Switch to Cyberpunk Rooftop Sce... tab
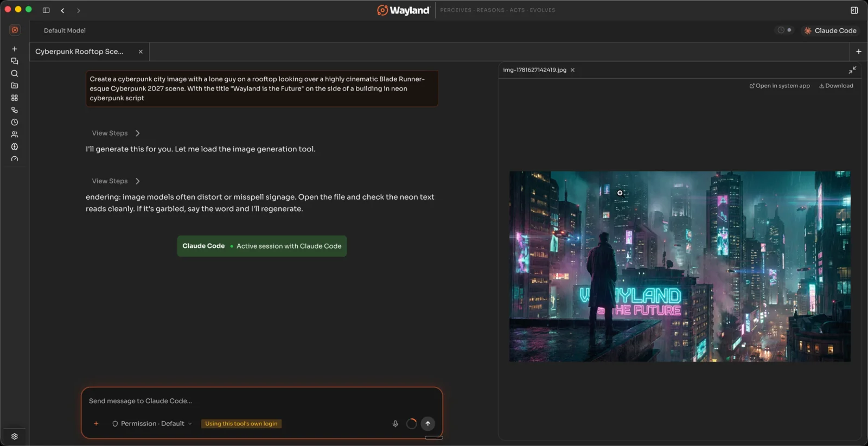 tap(79, 52)
